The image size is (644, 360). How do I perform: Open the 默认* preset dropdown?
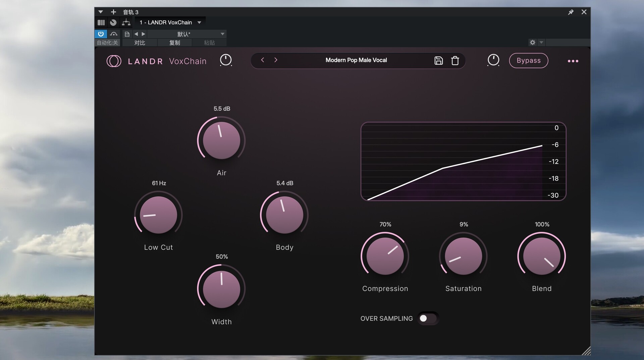point(222,34)
